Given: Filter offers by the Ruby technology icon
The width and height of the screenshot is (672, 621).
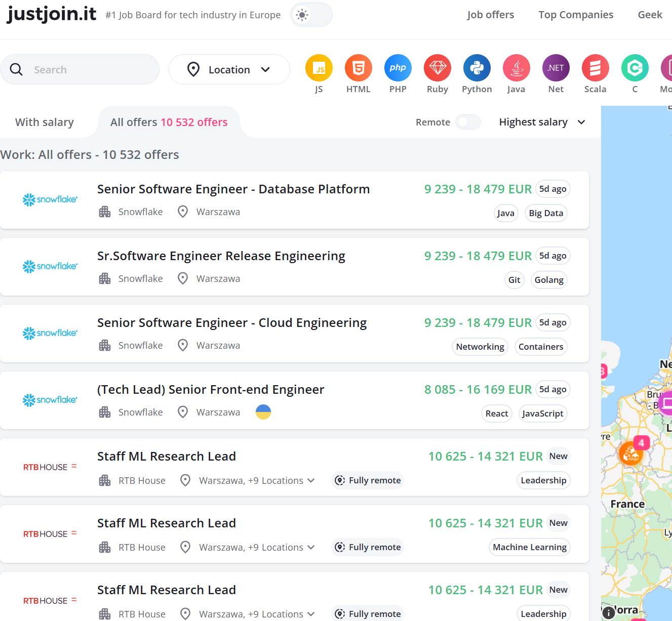Looking at the screenshot, I should (x=437, y=68).
